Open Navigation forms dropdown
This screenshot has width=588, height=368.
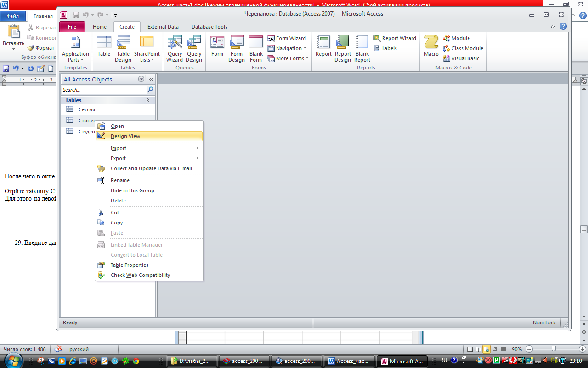pos(287,48)
